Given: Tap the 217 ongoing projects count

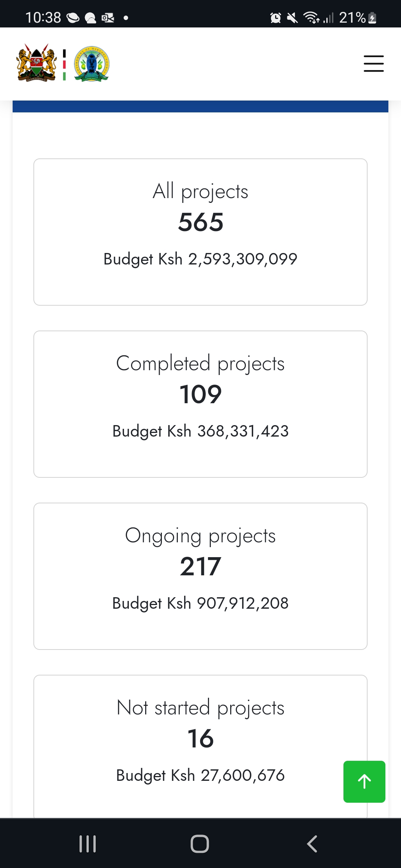Looking at the screenshot, I should 200,566.
